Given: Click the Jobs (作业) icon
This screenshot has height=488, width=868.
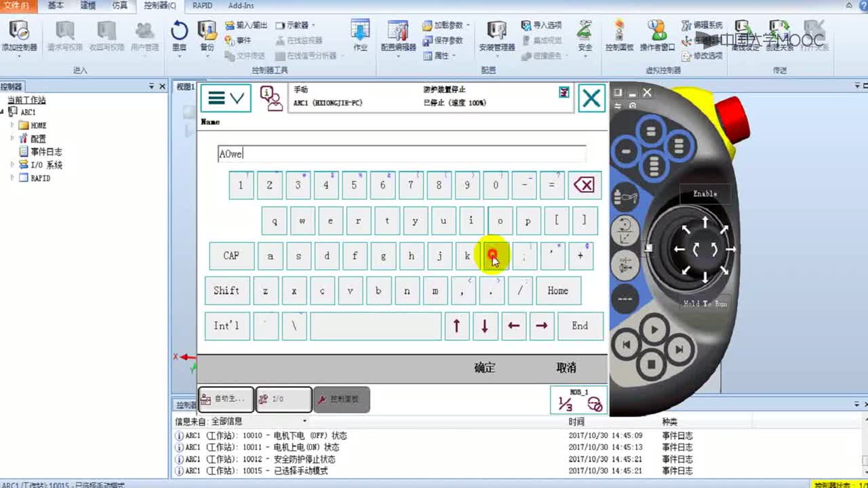Looking at the screenshot, I should [x=360, y=37].
